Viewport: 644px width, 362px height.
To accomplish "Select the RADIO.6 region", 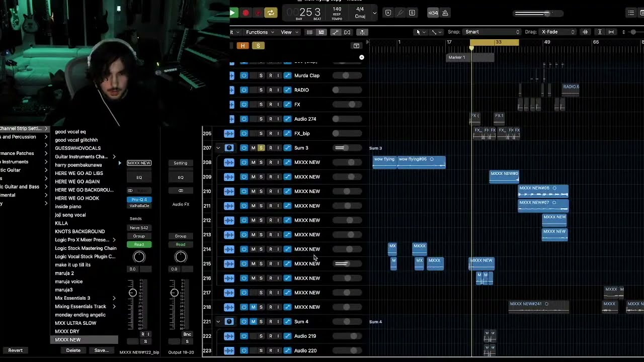I will tap(571, 89).
